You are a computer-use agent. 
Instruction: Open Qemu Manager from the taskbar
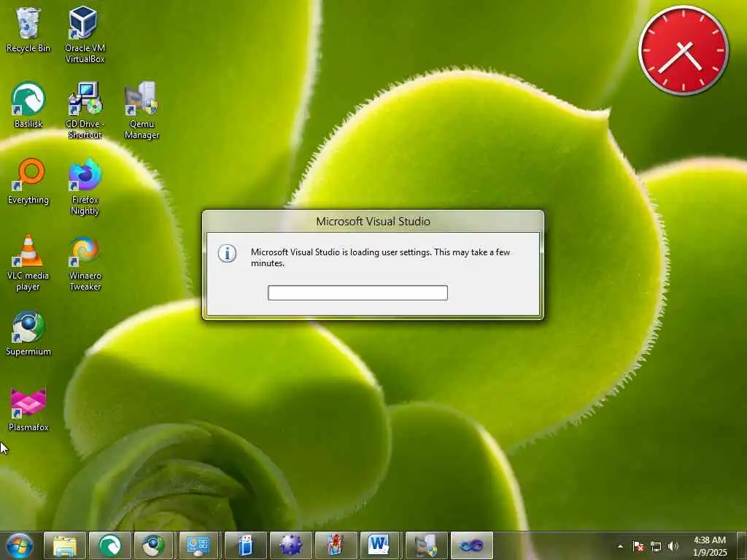click(426, 545)
